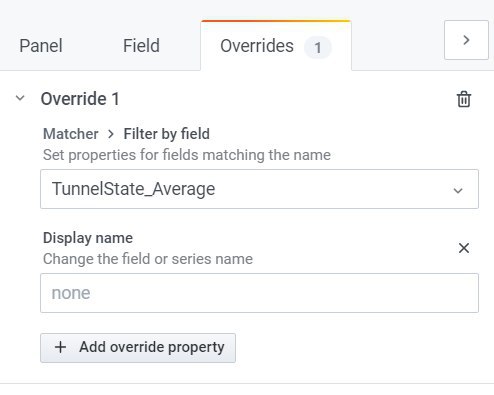The height and width of the screenshot is (395, 494).
Task: Switch to the Field tab
Action: click(141, 46)
